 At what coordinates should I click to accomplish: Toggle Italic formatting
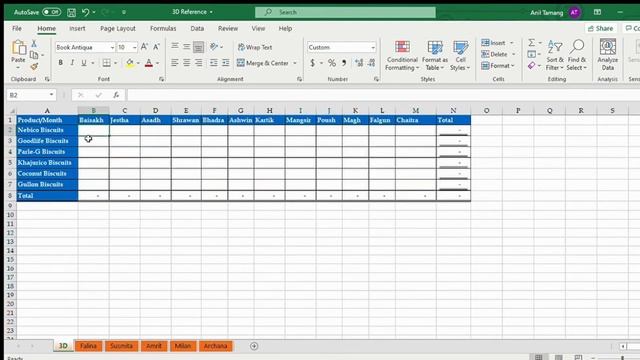(x=72, y=63)
